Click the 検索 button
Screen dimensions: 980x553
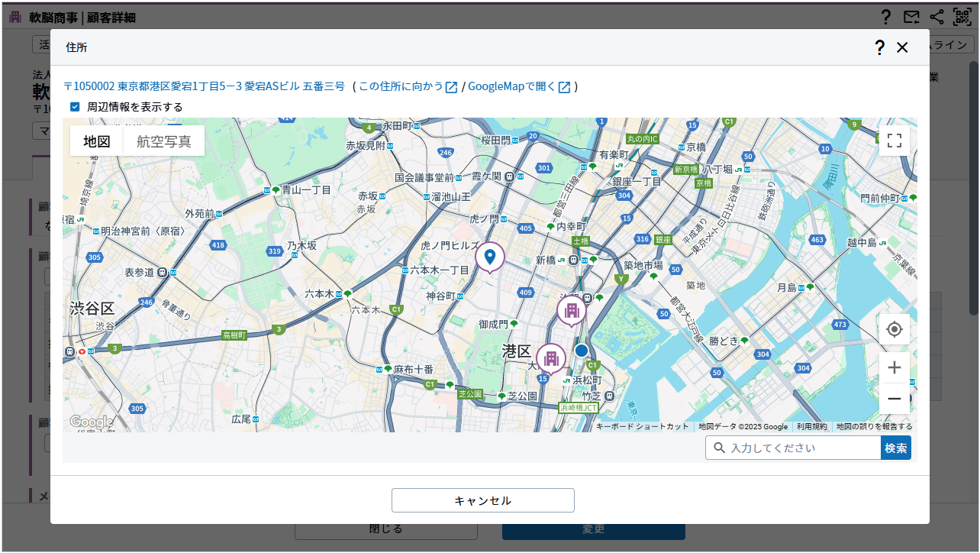(896, 448)
